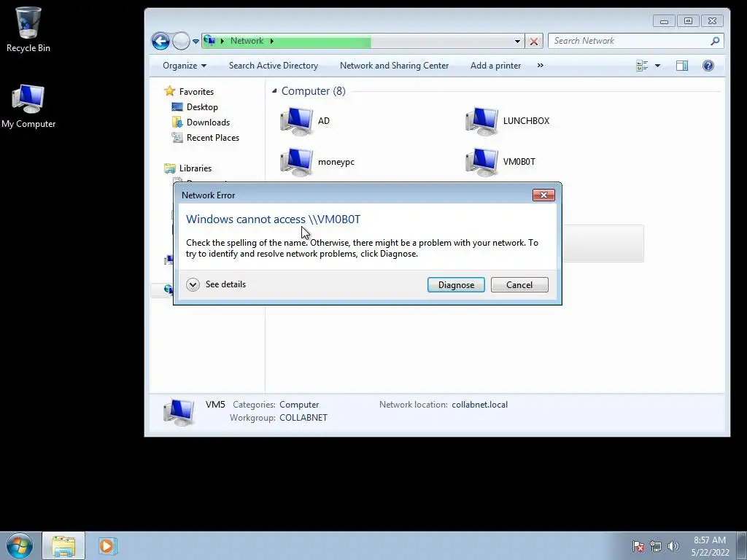Open the Recycle Bin desktop icon
The width and height of the screenshot is (747, 560).
(x=28, y=29)
